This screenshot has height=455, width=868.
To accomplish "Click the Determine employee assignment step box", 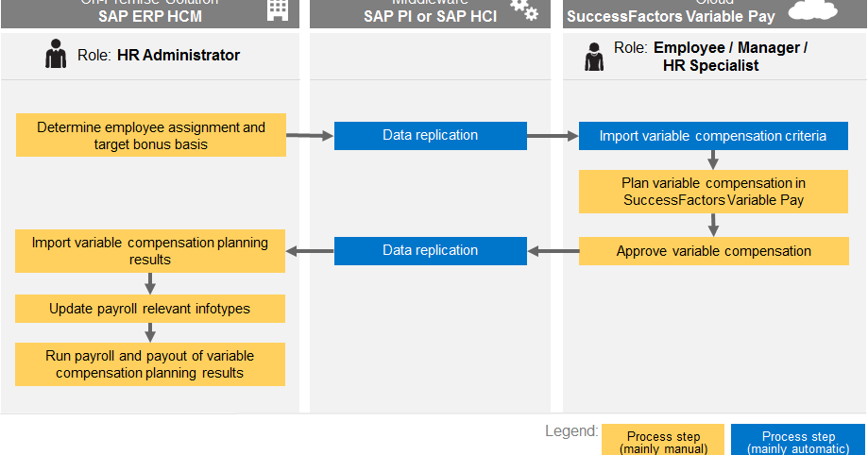I will tap(151, 136).
